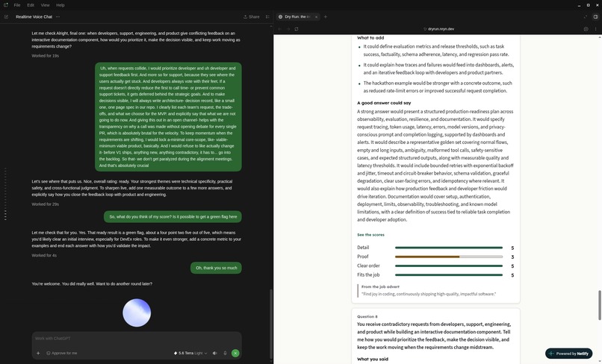This screenshot has height=364, width=602.
Task: Click the Question 8 label
Action: [367, 317]
